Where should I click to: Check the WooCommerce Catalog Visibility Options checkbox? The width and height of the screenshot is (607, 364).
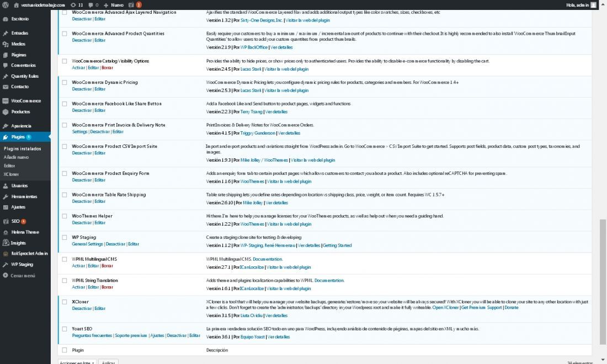coord(64,61)
